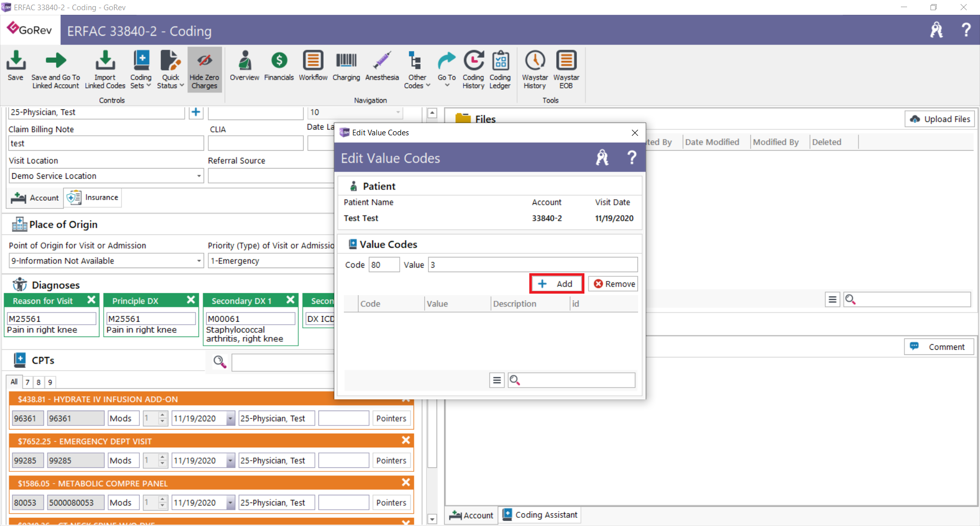The height and width of the screenshot is (526, 980).
Task: Expand the Other Codes menu
Action: click(x=417, y=70)
